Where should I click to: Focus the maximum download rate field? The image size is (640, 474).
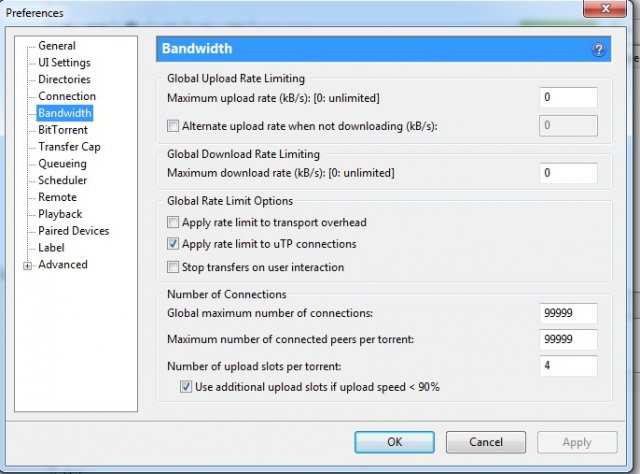coord(567,173)
